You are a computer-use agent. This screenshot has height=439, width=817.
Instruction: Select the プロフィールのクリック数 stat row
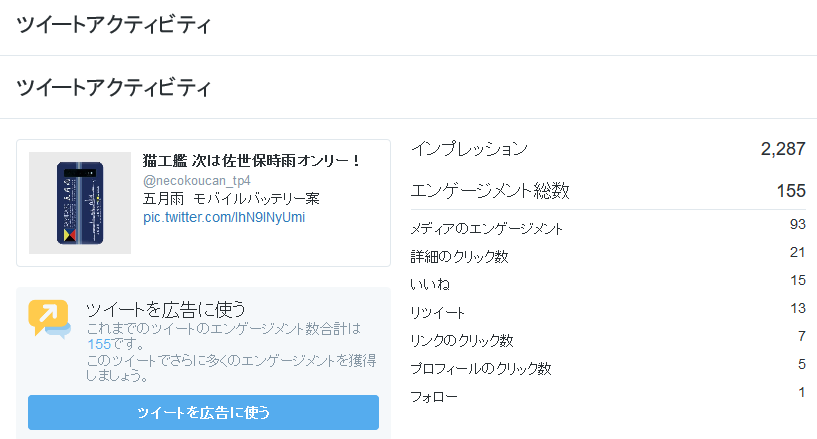tap(608, 367)
